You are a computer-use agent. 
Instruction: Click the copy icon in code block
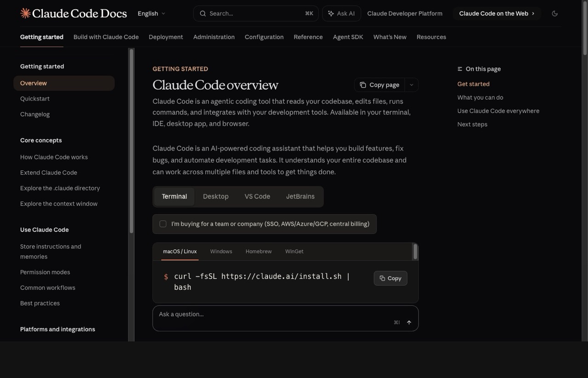tap(382, 278)
